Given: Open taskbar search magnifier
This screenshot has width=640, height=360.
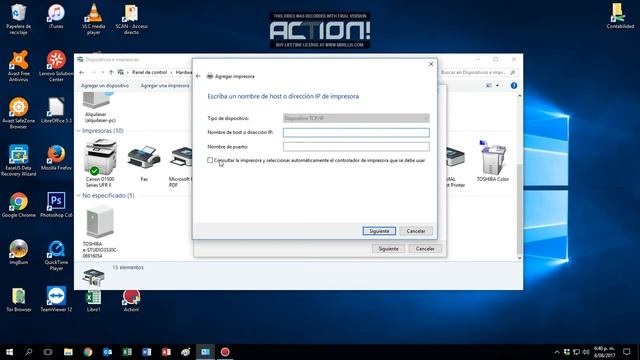Looking at the screenshot, I should coord(29,352).
